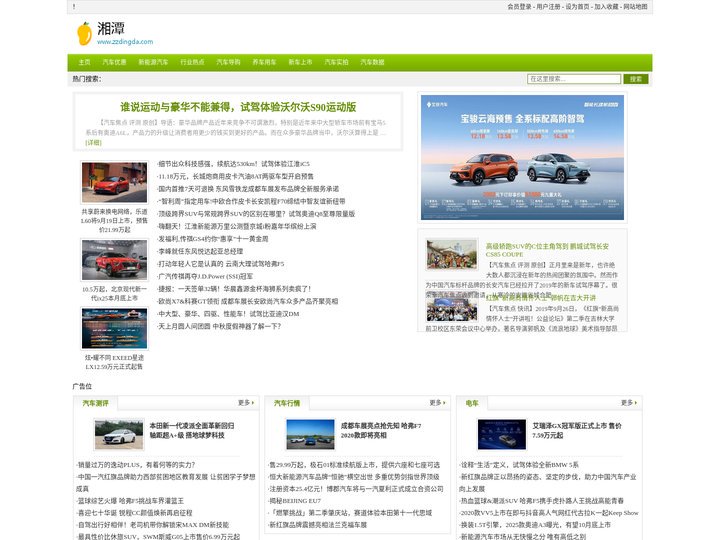Open article 李峰就任东风悦达起亚总经理
The image size is (720, 540).
tap(200, 252)
